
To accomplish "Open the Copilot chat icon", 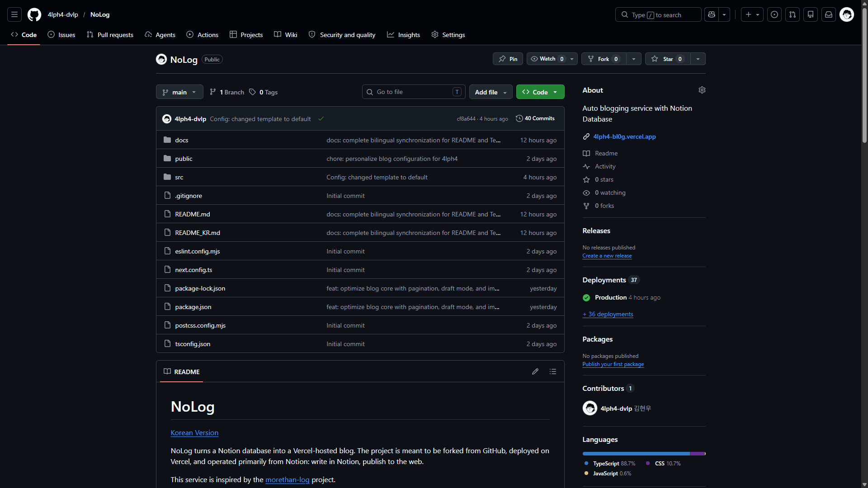I will coord(712,14).
